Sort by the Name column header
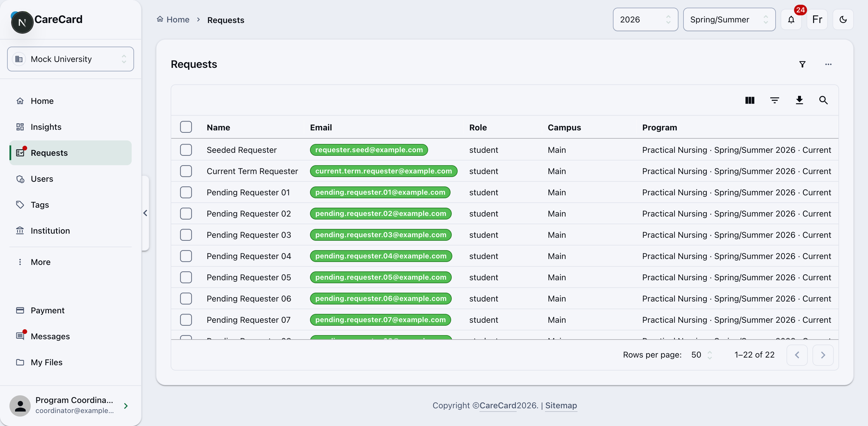Screen dimensions: 868x426 click(x=218, y=128)
